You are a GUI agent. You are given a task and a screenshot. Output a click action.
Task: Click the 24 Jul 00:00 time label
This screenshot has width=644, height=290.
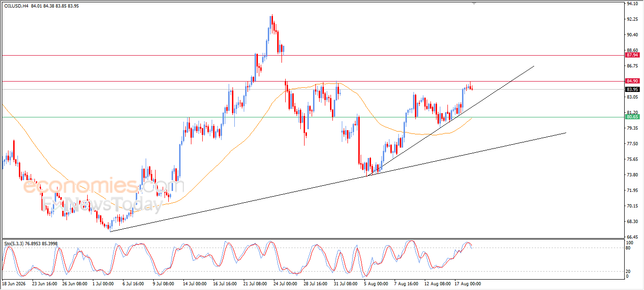(286, 284)
